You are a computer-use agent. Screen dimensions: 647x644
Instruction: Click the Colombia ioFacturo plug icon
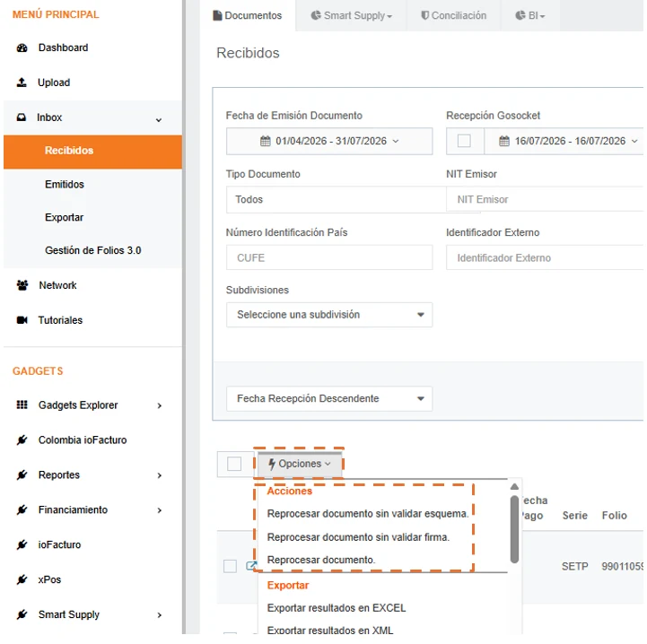tap(22, 440)
